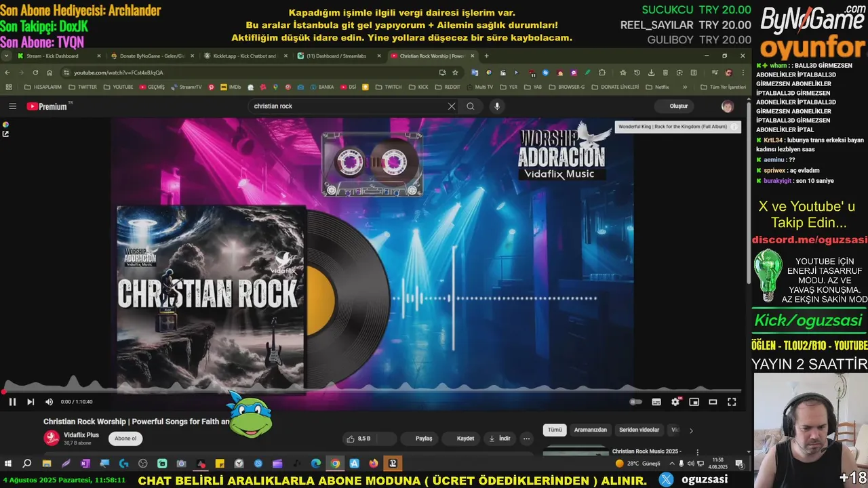This screenshot has height=488, width=868.
Task: Subscribe with the Abone ol button
Action: 125,439
